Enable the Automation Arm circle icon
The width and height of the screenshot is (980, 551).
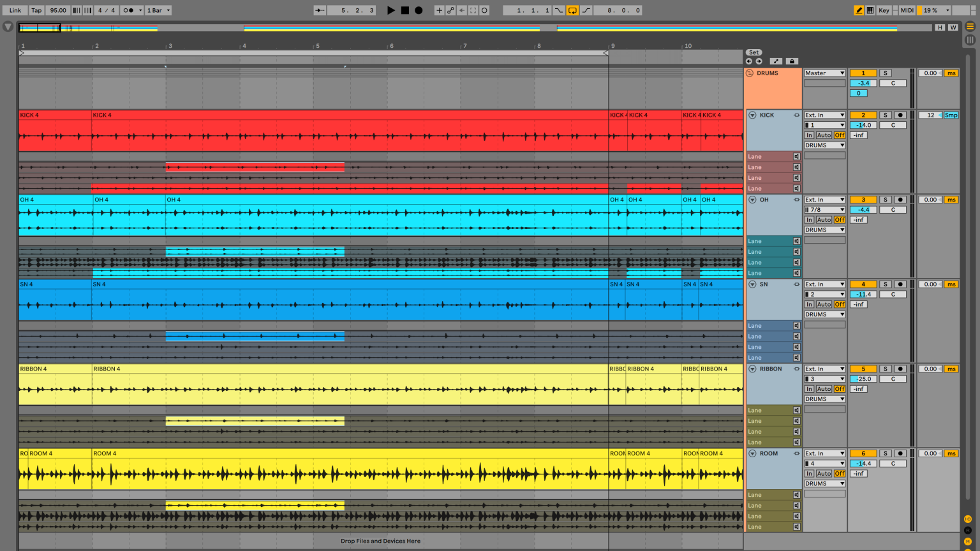tap(484, 10)
